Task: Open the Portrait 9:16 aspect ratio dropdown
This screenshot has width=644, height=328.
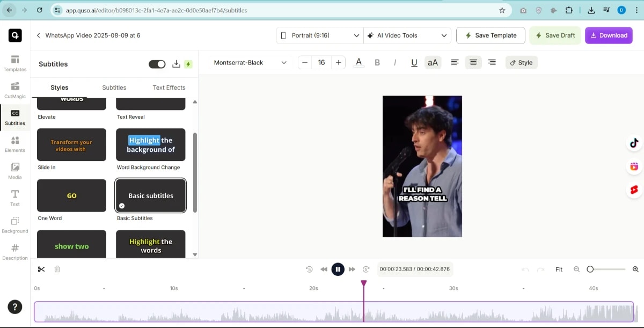Action: tap(318, 35)
